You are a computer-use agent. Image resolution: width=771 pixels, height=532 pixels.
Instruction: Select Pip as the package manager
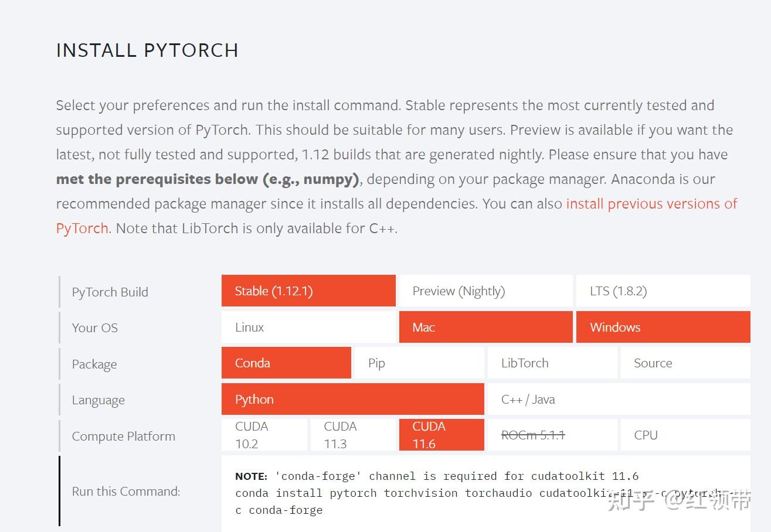tap(419, 363)
